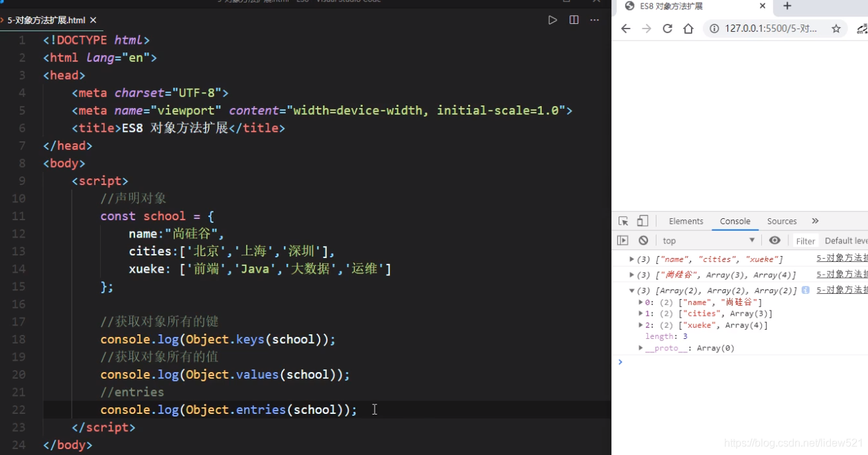
Task: Open the Default levels dropdown
Action: tap(845, 241)
